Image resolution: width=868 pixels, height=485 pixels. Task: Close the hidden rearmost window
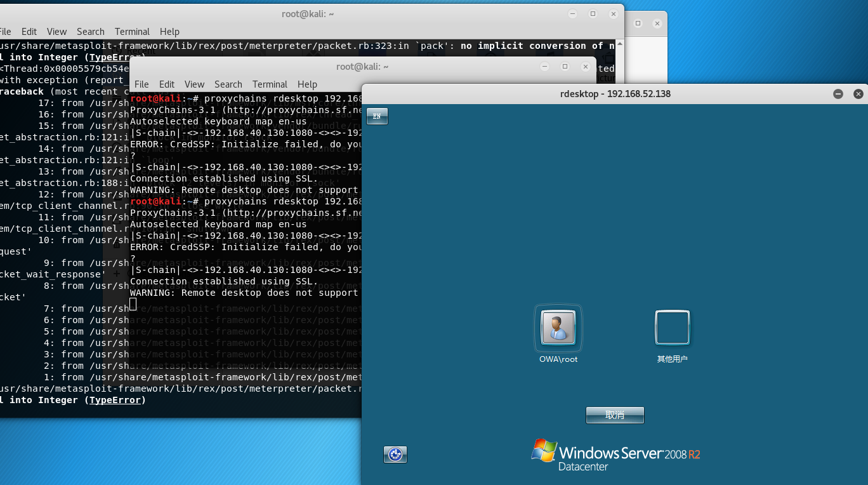pyautogui.click(x=657, y=23)
